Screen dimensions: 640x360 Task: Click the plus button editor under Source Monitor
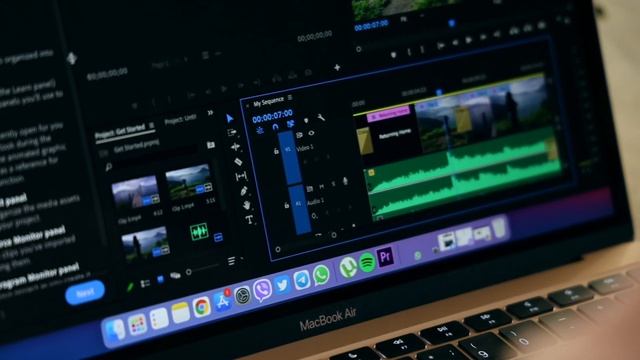point(337,67)
